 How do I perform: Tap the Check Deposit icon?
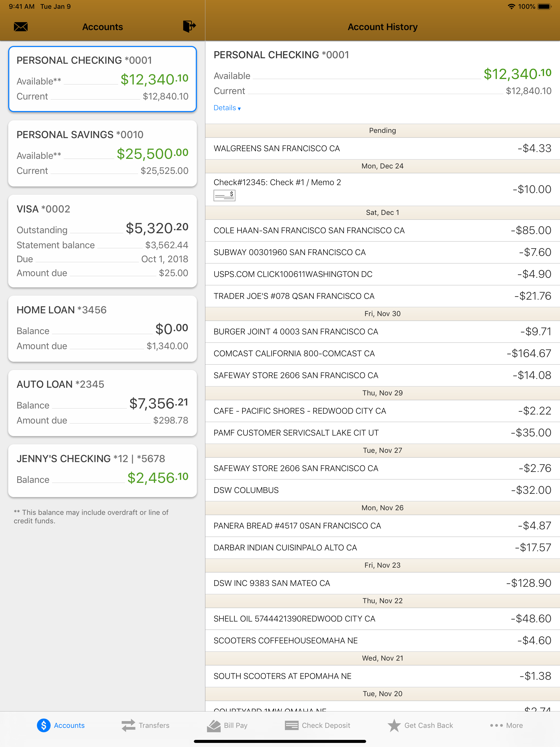(x=291, y=725)
